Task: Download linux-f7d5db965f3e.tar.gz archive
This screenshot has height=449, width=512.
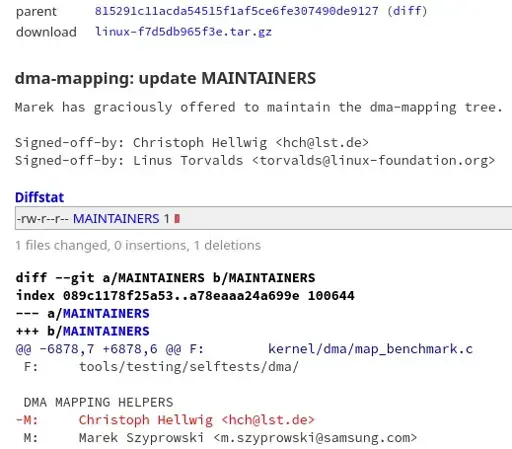Action: (x=183, y=32)
